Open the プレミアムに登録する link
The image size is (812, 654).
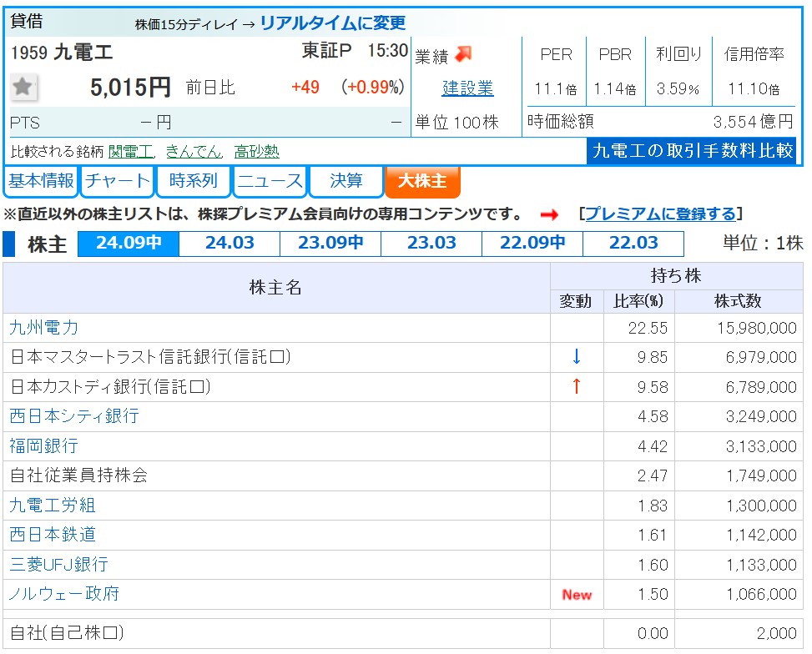coord(660,214)
